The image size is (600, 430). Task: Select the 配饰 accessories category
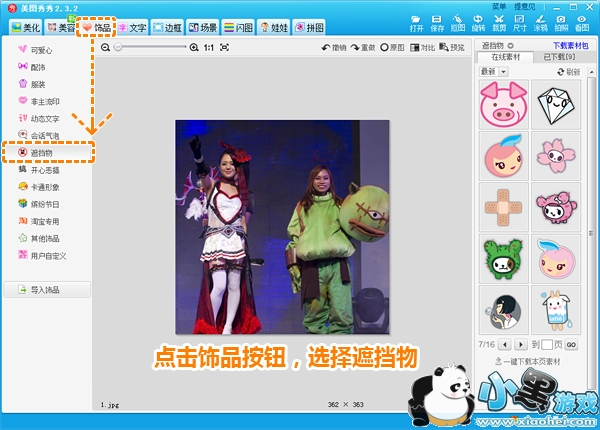pos(32,67)
